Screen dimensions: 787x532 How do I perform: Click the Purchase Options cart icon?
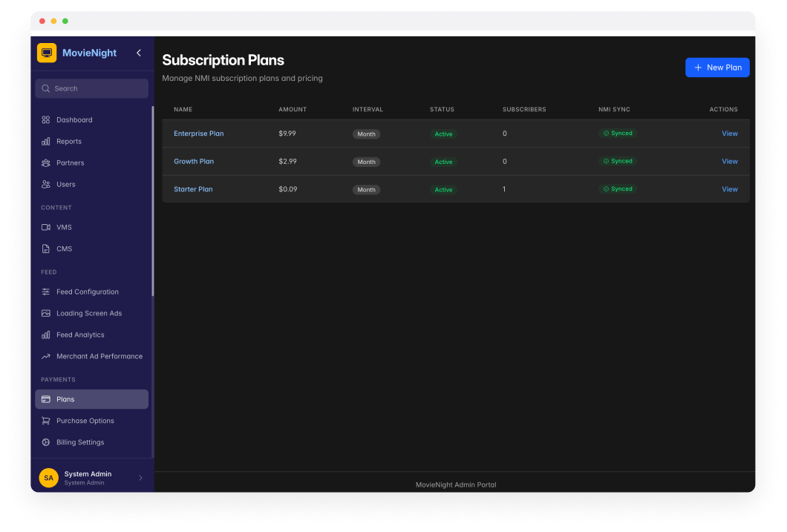[46, 421]
